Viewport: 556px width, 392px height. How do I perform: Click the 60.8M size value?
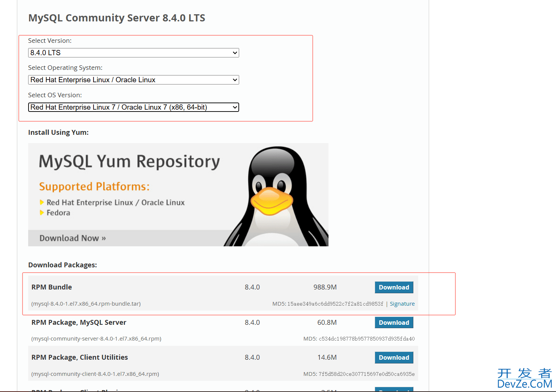327,323
